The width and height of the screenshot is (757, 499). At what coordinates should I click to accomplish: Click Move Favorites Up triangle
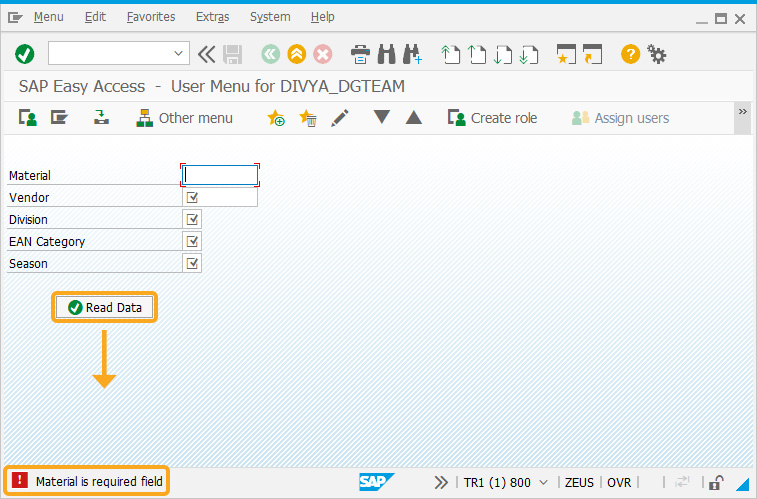tap(414, 117)
